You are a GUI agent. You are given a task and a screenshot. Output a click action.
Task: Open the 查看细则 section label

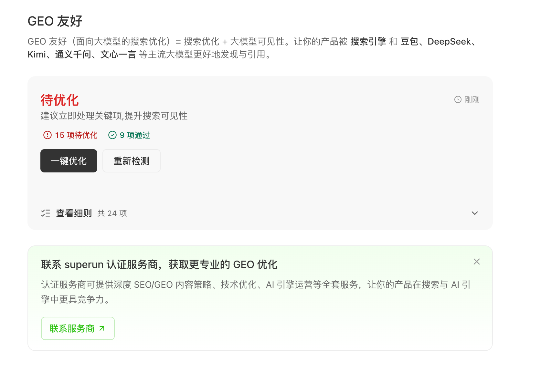pyautogui.click(x=74, y=213)
